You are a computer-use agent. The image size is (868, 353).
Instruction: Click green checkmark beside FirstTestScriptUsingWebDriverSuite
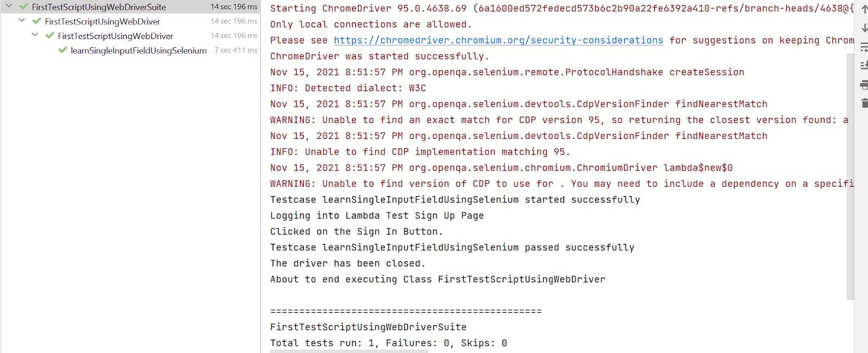24,7
